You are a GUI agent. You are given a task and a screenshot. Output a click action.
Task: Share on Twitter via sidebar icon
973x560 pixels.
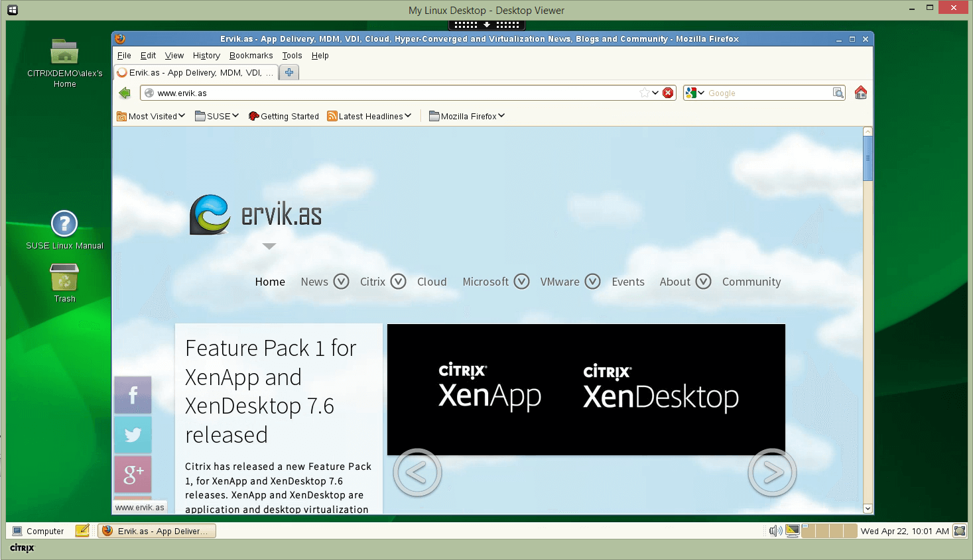[133, 435]
